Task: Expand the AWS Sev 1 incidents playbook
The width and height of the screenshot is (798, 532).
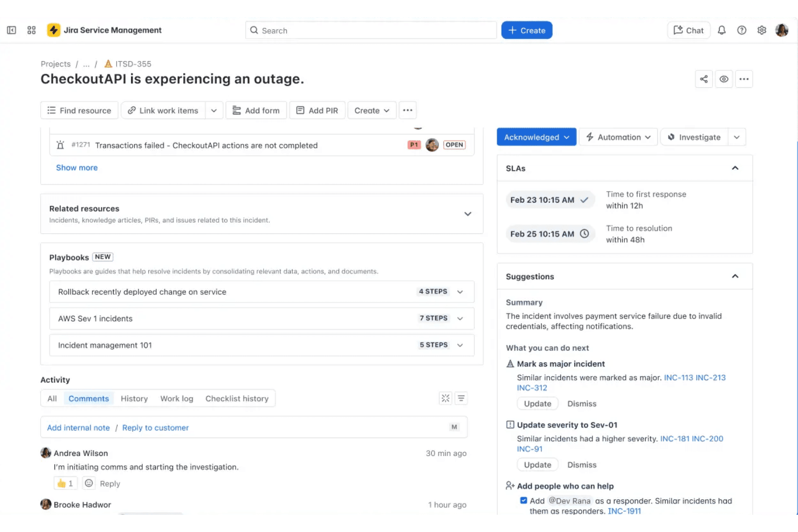Action: (460, 319)
